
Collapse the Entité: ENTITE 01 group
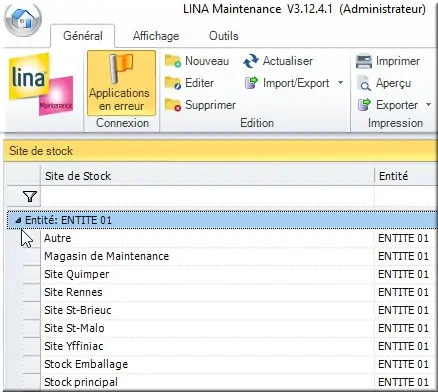tap(19, 220)
